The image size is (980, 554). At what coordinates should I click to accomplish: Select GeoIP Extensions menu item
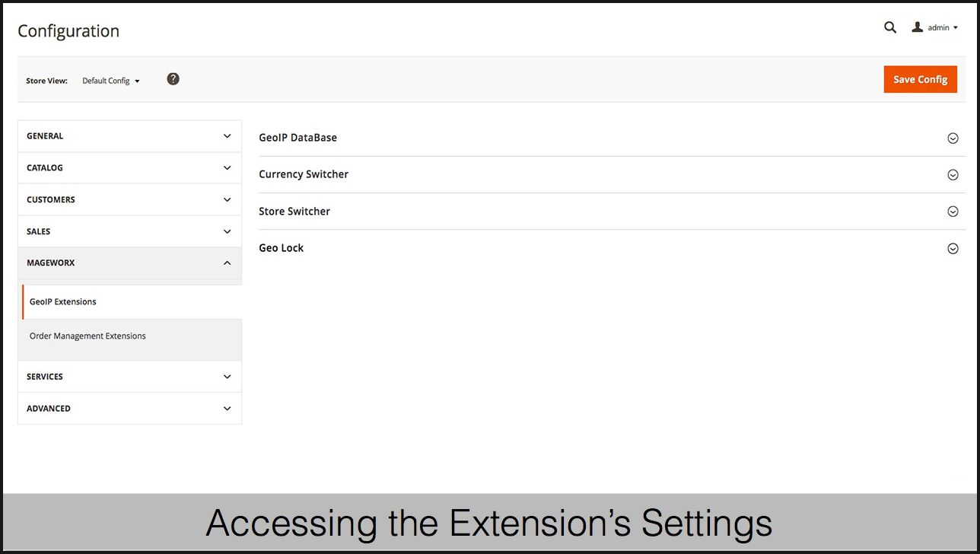(x=63, y=302)
